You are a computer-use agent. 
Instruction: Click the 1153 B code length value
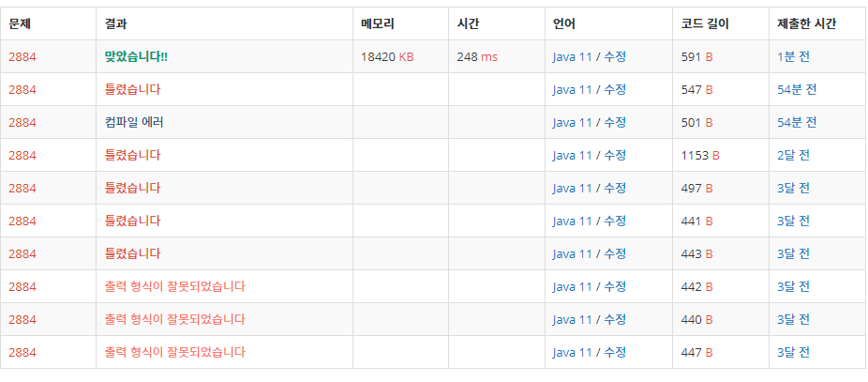(700, 155)
